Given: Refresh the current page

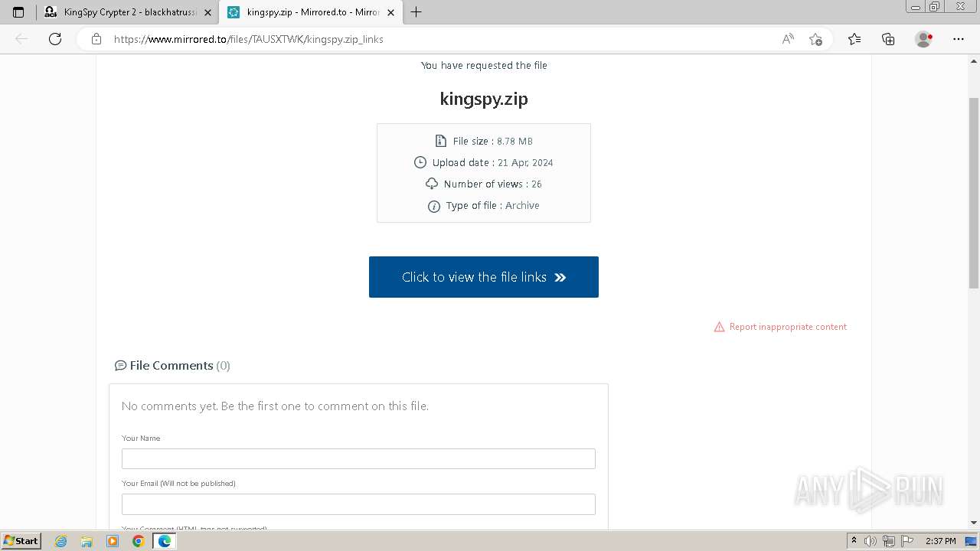Looking at the screenshot, I should (x=55, y=39).
